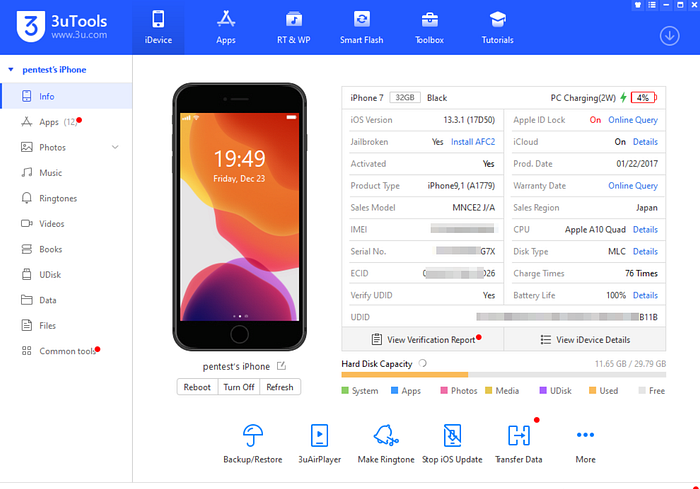The image size is (700, 489).
Task: Click the More tools dots icon
Action: [585, 435]
